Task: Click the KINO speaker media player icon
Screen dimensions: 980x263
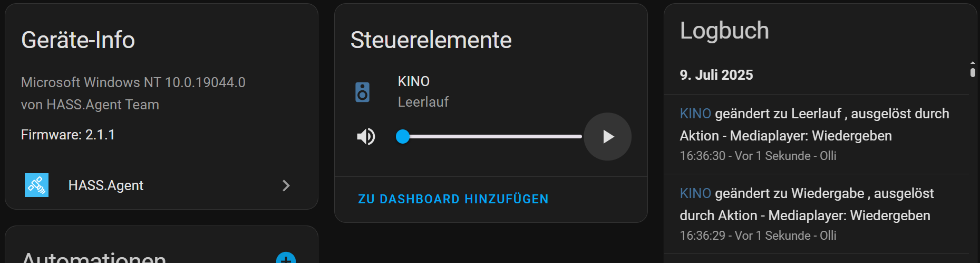Action: [x=362, y=92]
